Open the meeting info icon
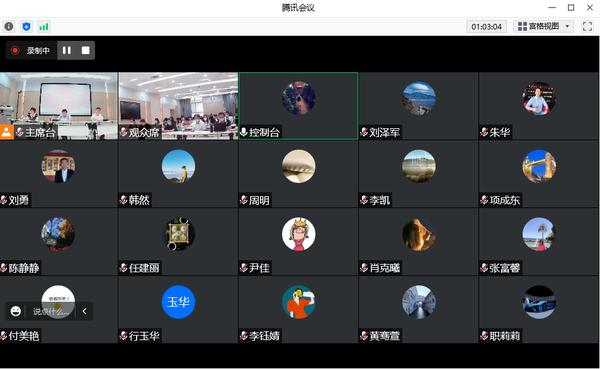 click(x=8, y=26)
